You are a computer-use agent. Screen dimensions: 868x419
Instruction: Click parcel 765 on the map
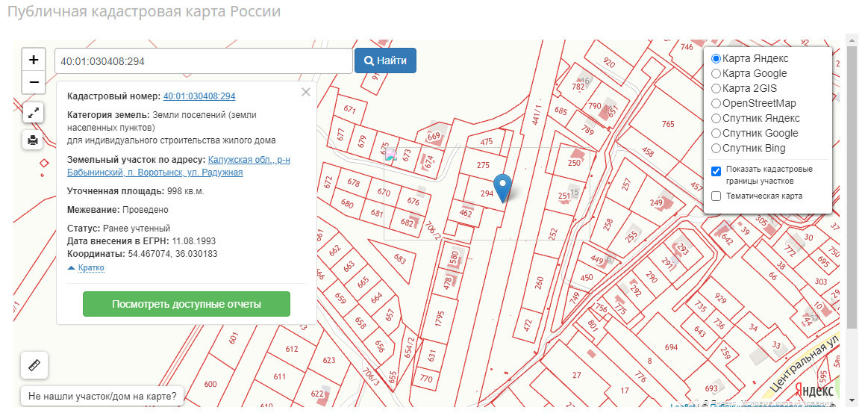(668, 124)
